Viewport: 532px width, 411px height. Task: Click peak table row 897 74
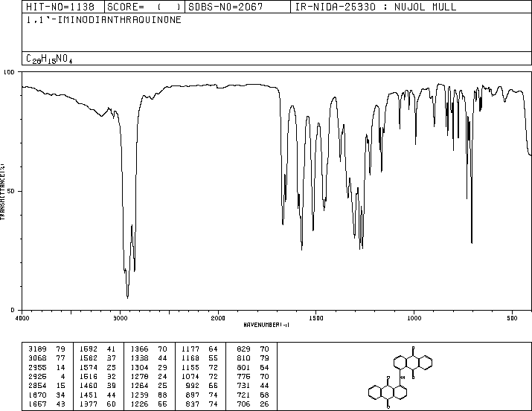pyautogui.click(x=202, y=395)
